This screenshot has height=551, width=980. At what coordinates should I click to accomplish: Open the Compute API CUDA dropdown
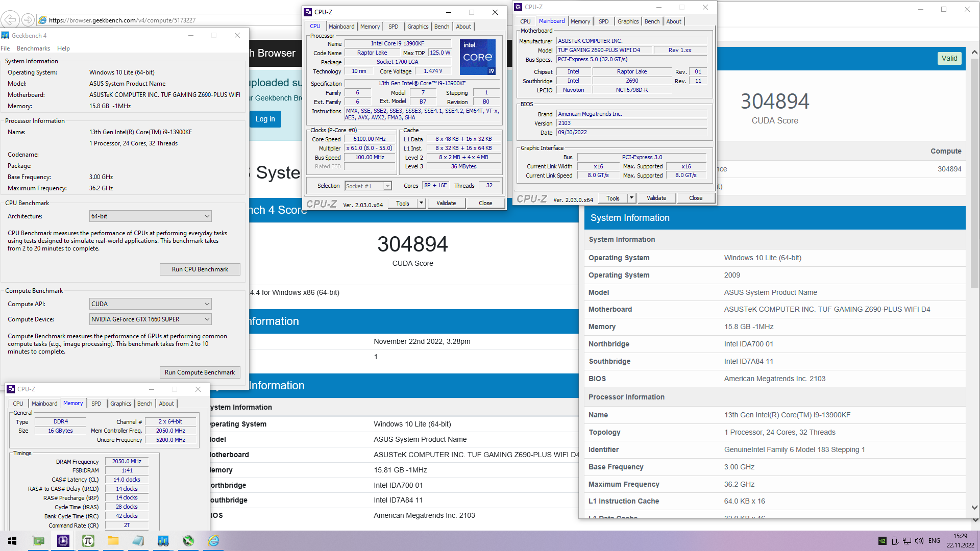coord(151,304)
